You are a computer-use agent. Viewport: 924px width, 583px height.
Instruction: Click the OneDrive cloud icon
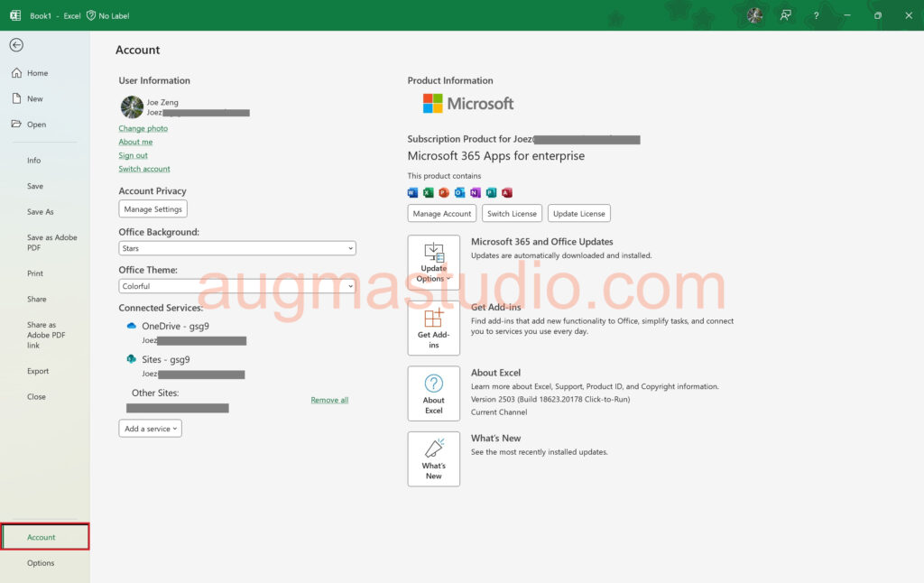[x=132, y=326]
